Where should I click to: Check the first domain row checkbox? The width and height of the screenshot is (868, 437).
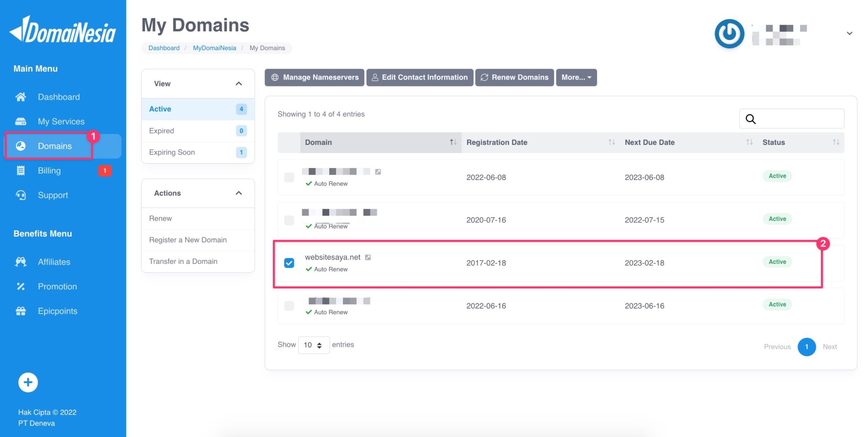pyautogui.click(x=289, y=177)
